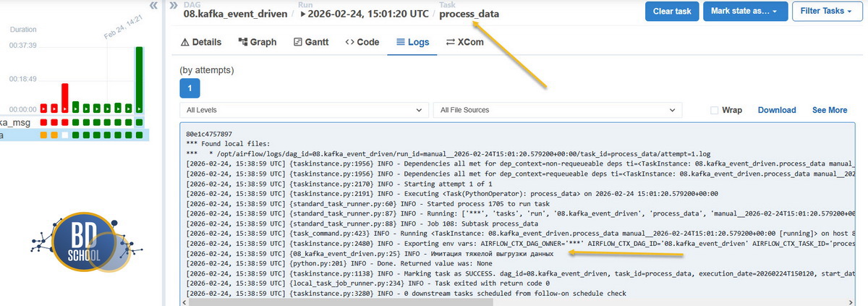
Task: Select the white empty task status square
Action: [64, 135]
